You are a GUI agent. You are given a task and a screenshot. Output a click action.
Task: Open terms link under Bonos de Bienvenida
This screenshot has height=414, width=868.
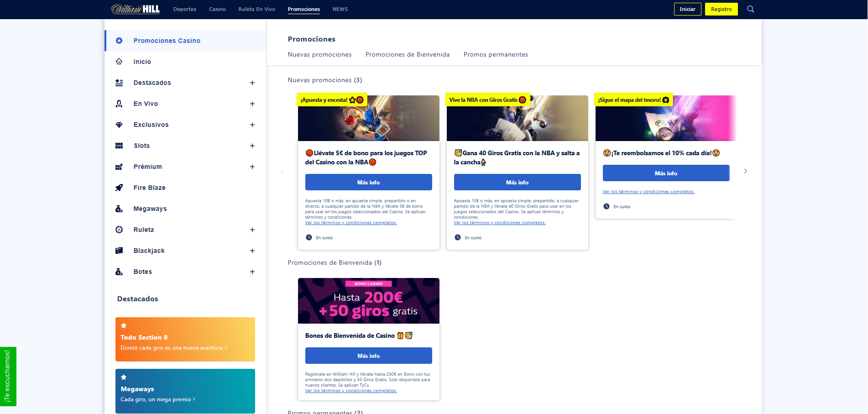click(351, 391)
